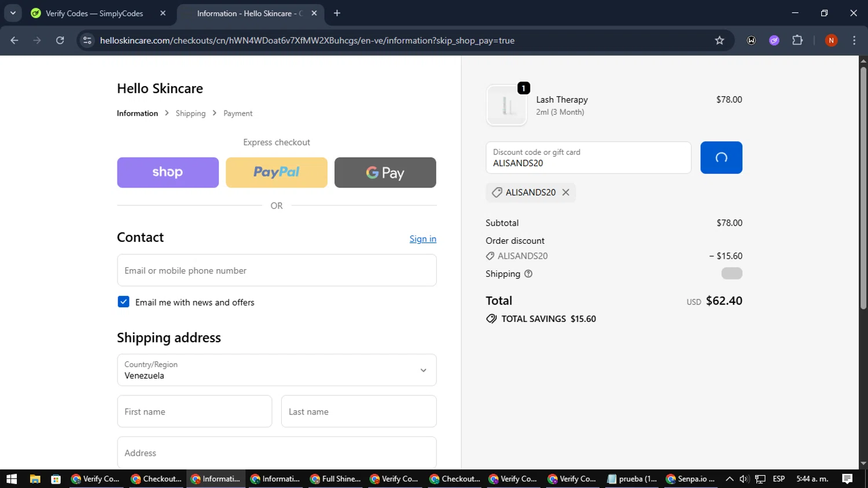Click the Lash Therapy product name
The height and width of the screenshot is (488, 868).
tap(562, 100)
